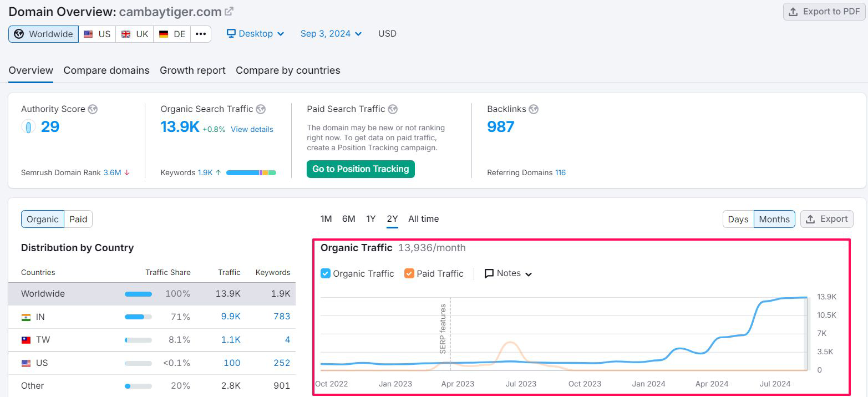The height and width of the screenshot is (397, 868).
Task: Click the SERP features marker on the chart
Action: [x=443, y=329]
